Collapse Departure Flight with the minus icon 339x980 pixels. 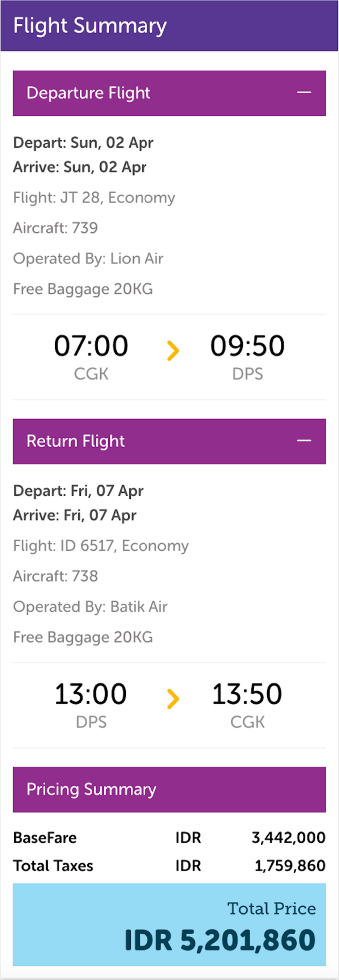[x=304, y=92]
